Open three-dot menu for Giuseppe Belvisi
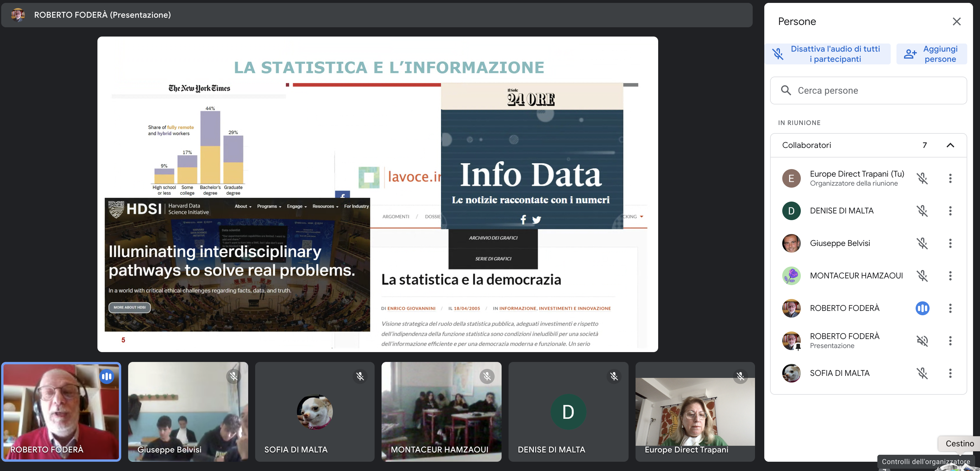This screenshot has width=980, height=471. 950,243
